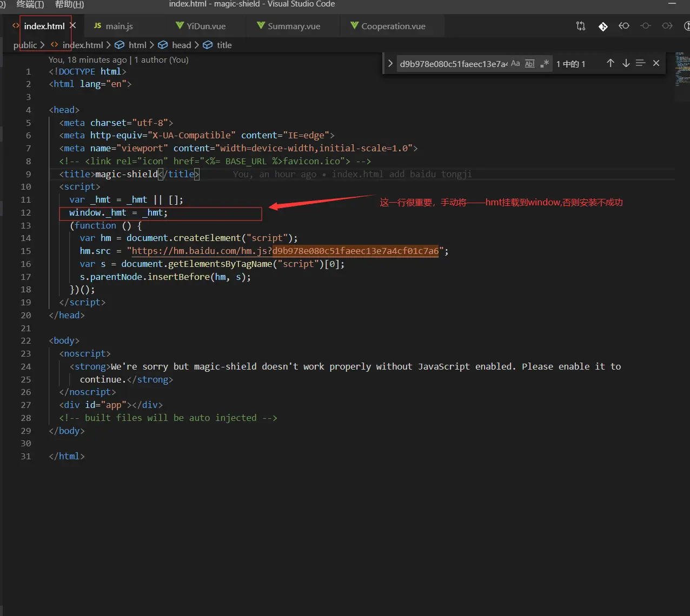Click the Vue icon on Cooperation.vue tab
Viewport: 690px width, 616px height.
coord(355,25)
